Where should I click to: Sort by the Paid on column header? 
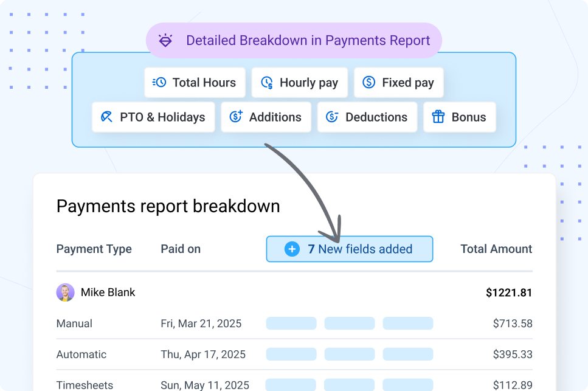coord(181,249)
